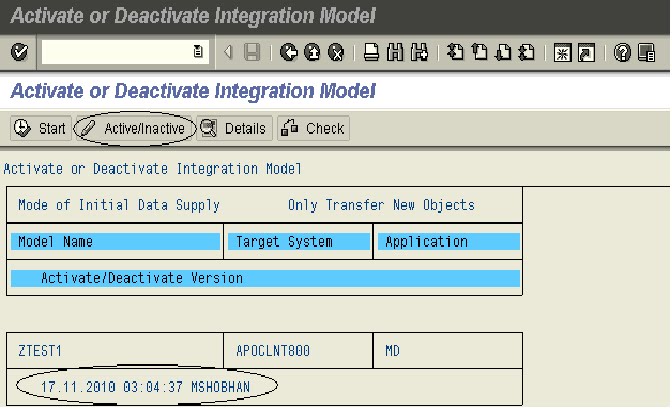Image resolution: width=672 pixels, height=409 pixels.
Task: Go to First Page icon
Action: (455, 52)
